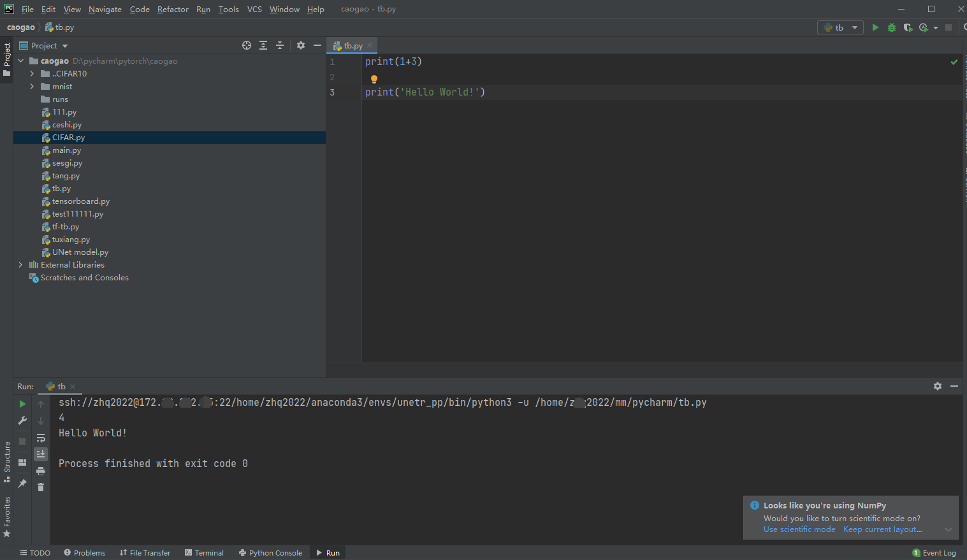Hide the Run tool window

(x=954, y=386)
